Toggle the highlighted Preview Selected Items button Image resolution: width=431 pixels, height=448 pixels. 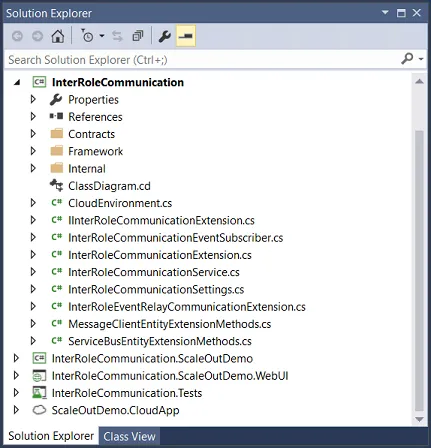[186, 36]
